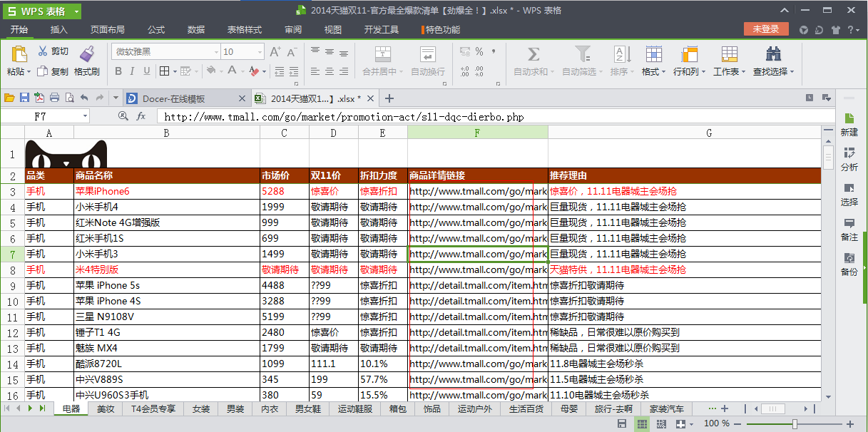This screenshot has height=432, width=868.
Task: Click the cell borders icon
Action: pos(164,71)
